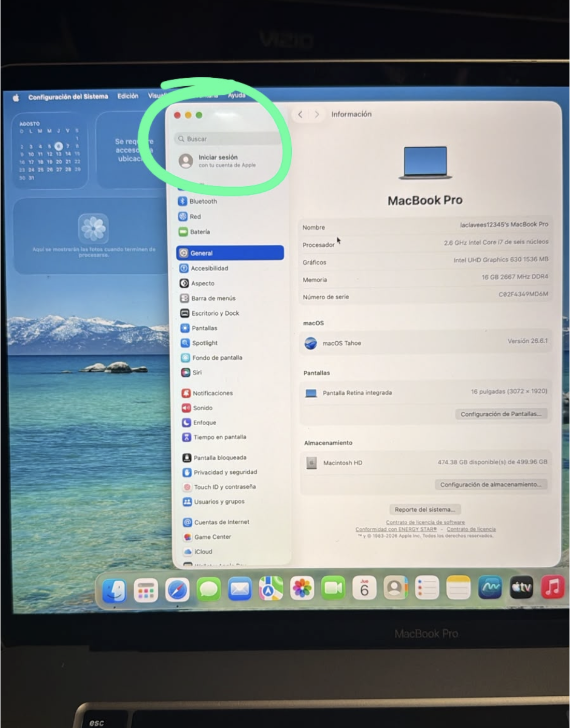Image resolution: width=570 pixels, height=728 pixels.
Task: Open Sonido settings
Action: click(197, 408)
